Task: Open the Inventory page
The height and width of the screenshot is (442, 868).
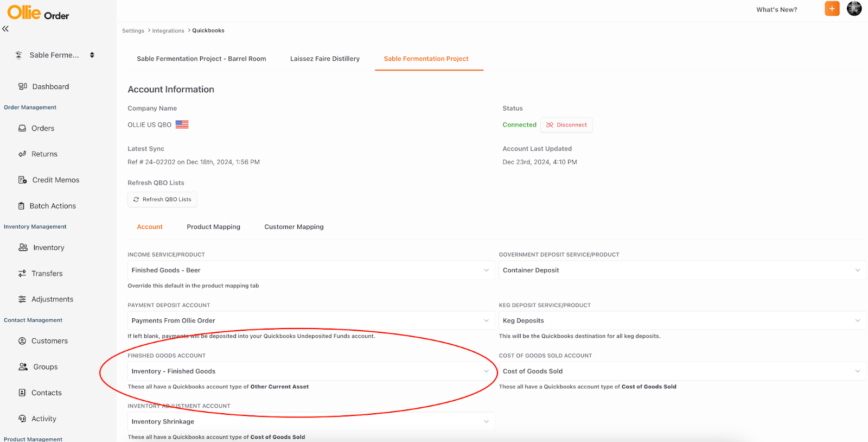Action: click(x=49, y=248)
